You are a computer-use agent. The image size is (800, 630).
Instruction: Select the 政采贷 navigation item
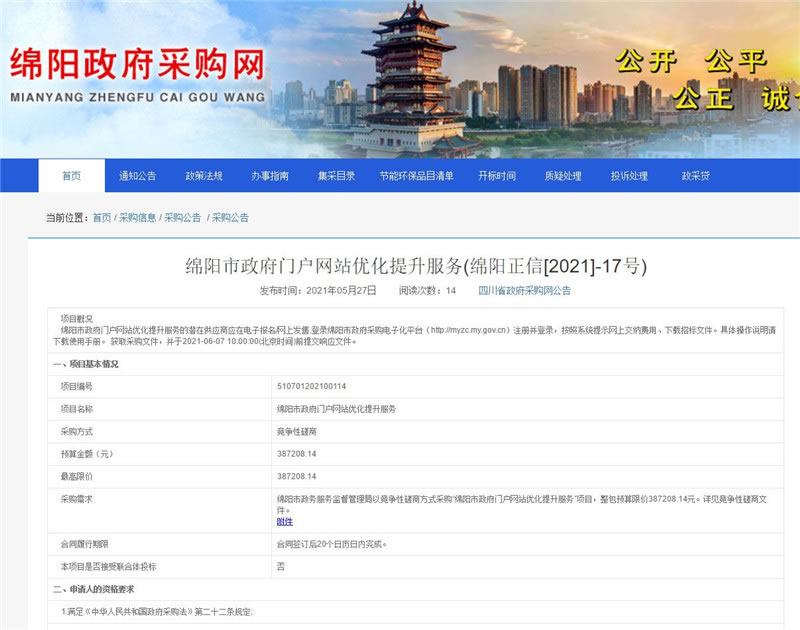(x=696, y=176)
